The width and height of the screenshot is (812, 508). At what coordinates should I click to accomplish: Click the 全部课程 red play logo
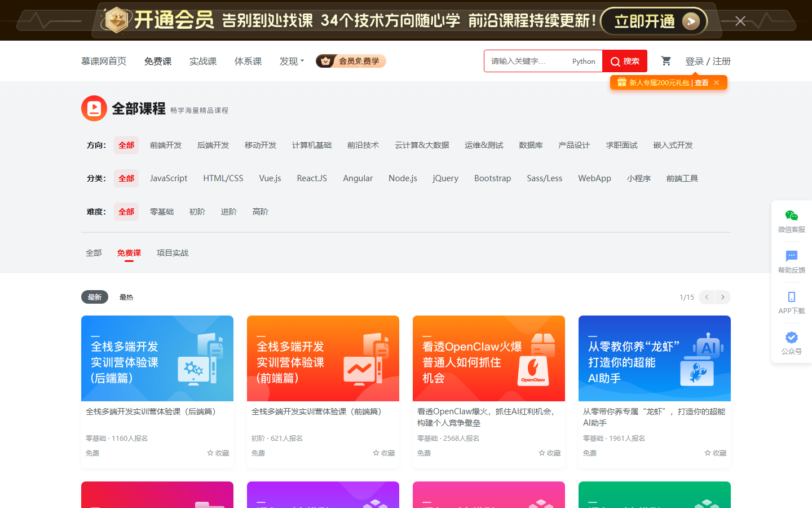[x=94, y=108]
